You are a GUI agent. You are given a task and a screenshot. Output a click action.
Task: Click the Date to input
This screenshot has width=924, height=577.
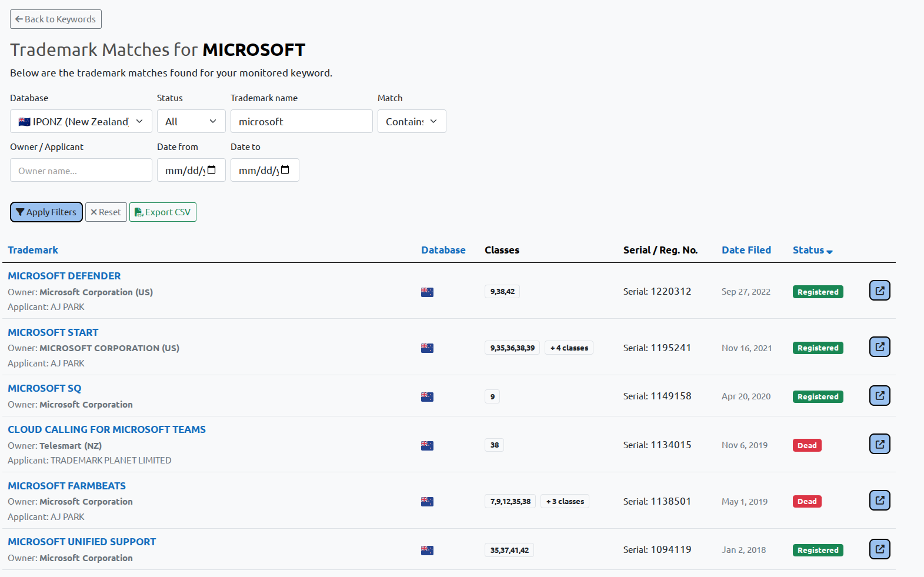pos(265,170)
